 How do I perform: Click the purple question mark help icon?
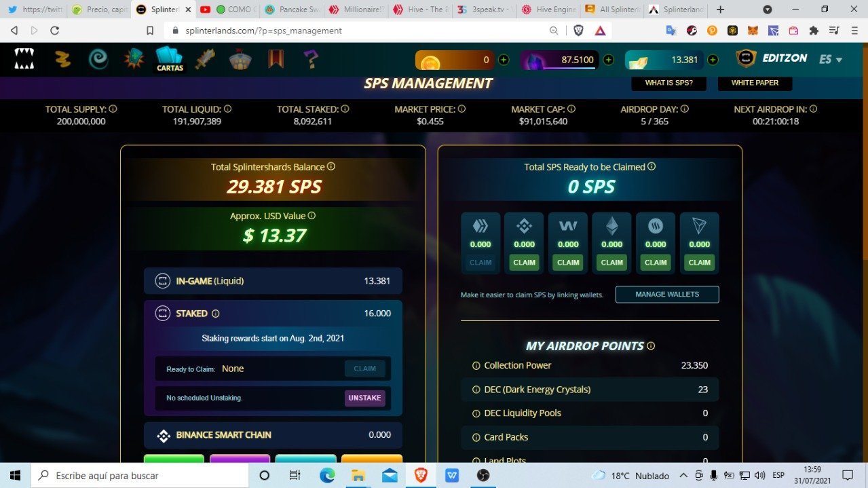pos(310,59)
